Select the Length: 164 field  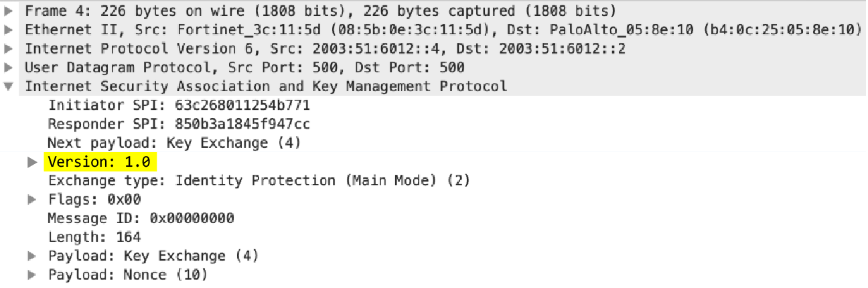tap(94, 237)
